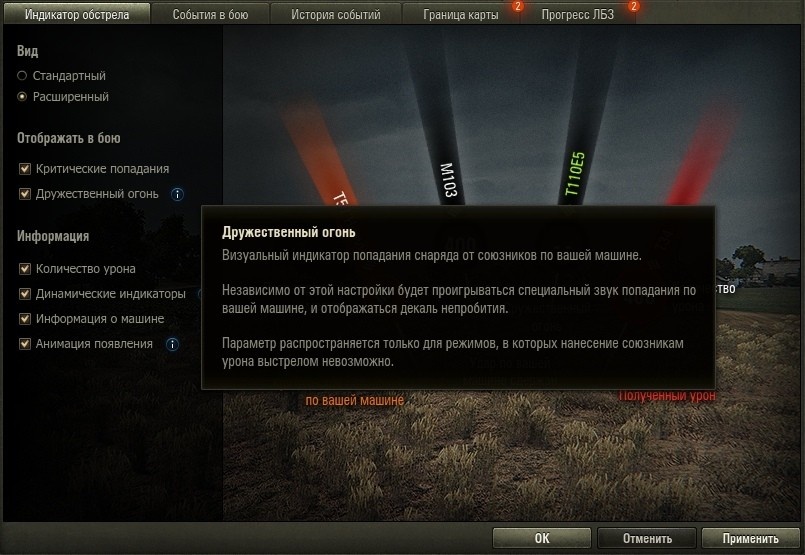Disable Дружественный огонь checkbox
The width and height of the screenshot is (805, 555).
(25, 194)
